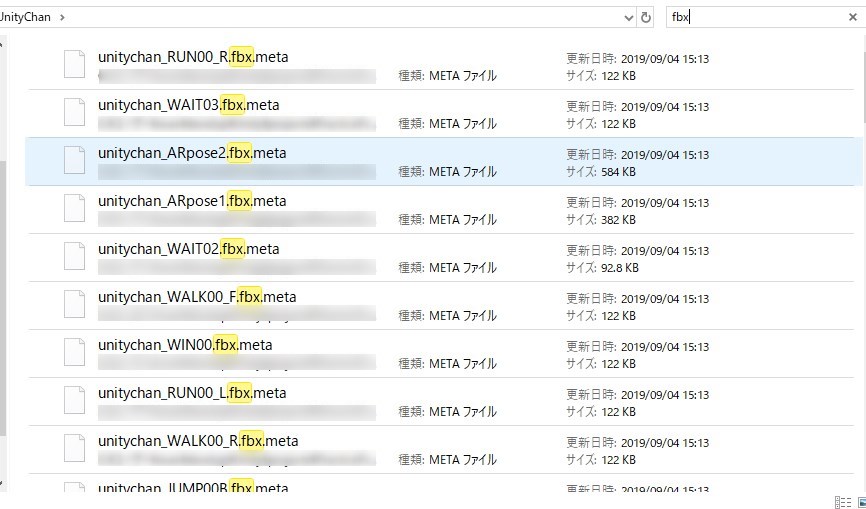Select file unitychan_WALK00_R.fbx.meta
This screenshot has width=866, height=509.
click(198, 441)
